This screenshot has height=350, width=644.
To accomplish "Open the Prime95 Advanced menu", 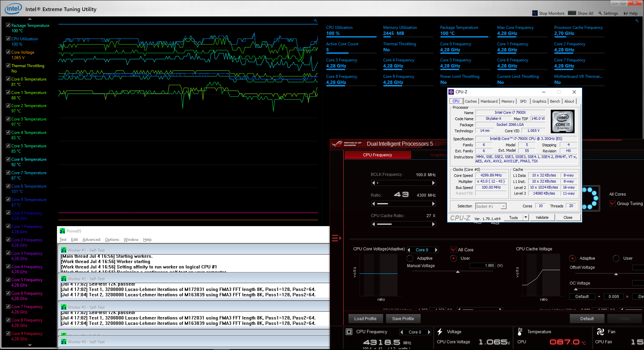I will 91,240.
